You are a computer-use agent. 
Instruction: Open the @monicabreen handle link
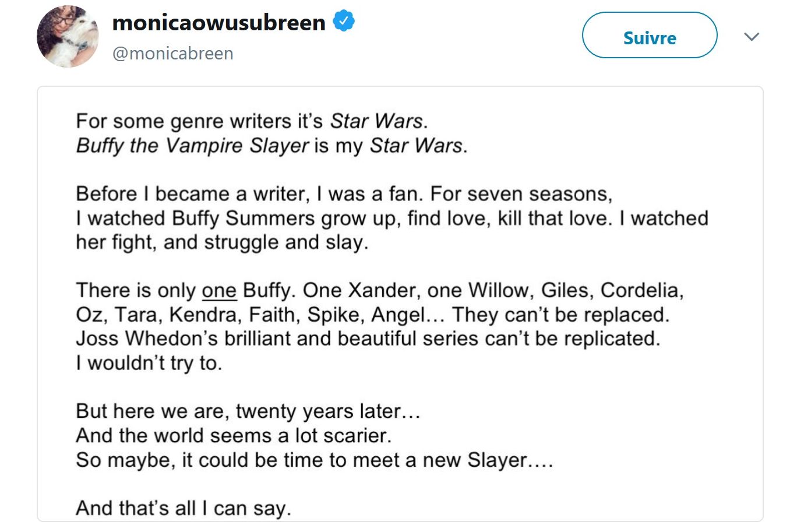(x=172, y=53)
